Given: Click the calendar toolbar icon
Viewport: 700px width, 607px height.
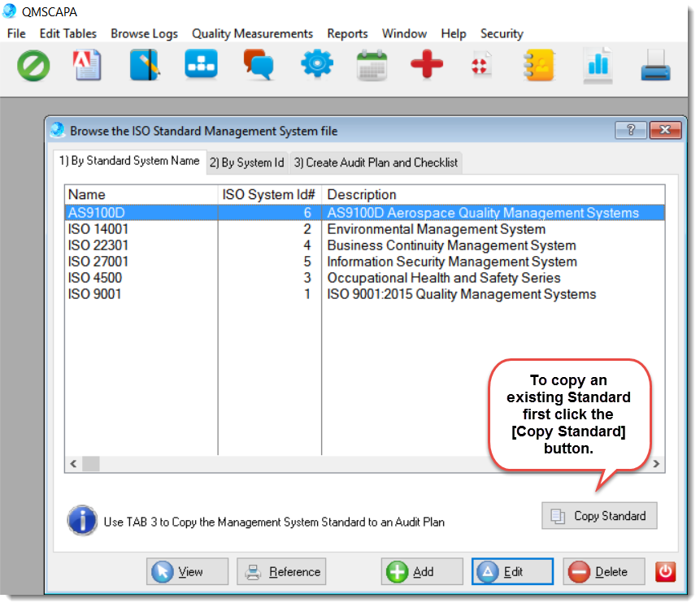Looking at the screenshot, I should tap(372, 65).
